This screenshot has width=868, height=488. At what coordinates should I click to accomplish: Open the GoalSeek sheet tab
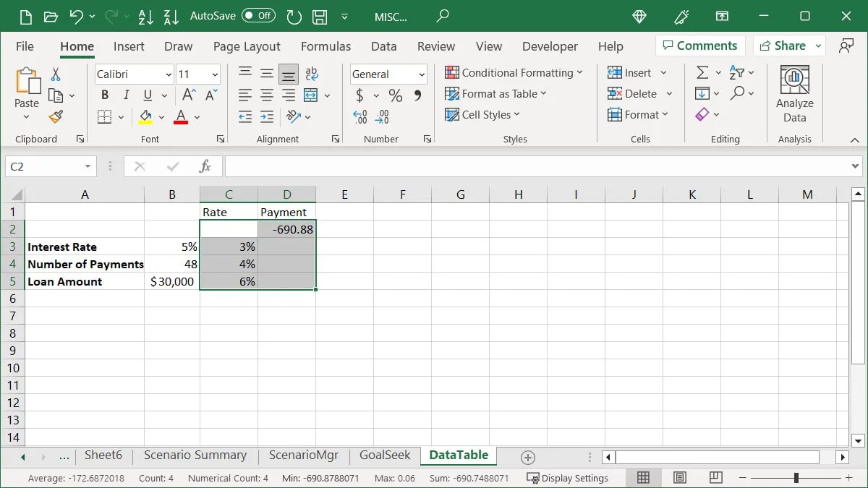384,455
